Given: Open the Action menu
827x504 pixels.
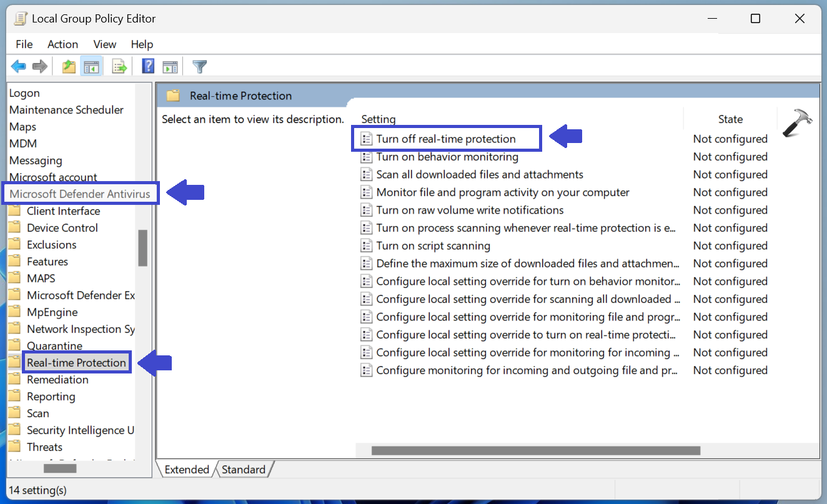Looking at the screenshot, I should [x=62, y=44].
